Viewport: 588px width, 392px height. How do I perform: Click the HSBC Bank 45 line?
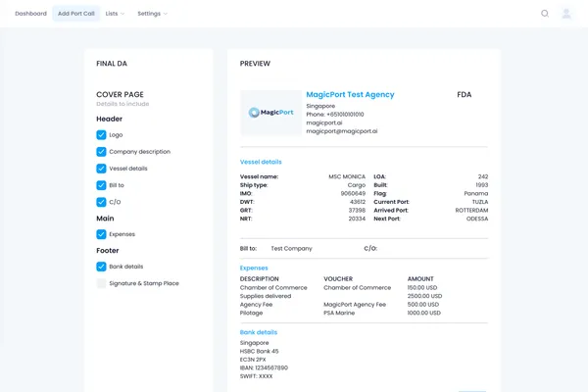point(259,351)
